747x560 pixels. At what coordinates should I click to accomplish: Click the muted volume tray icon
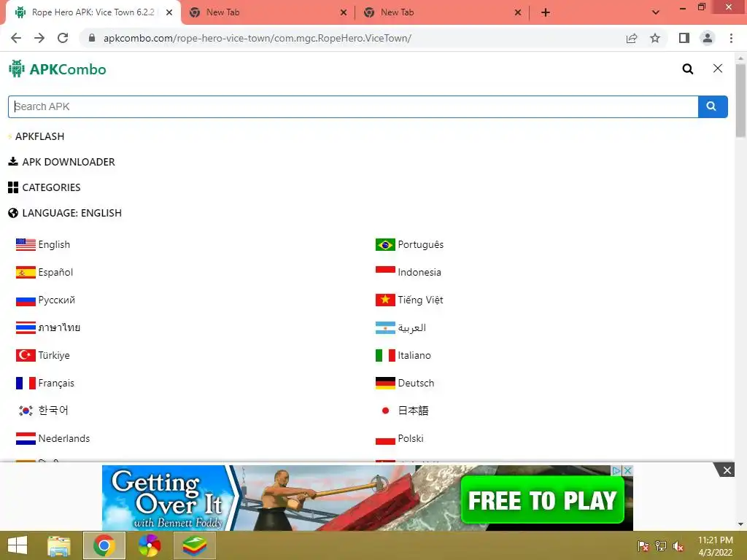678,546
